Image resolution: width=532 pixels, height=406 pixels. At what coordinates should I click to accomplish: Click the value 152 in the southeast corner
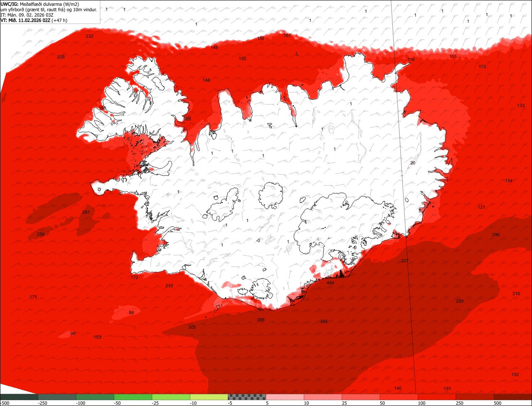[x=515, y=374]
